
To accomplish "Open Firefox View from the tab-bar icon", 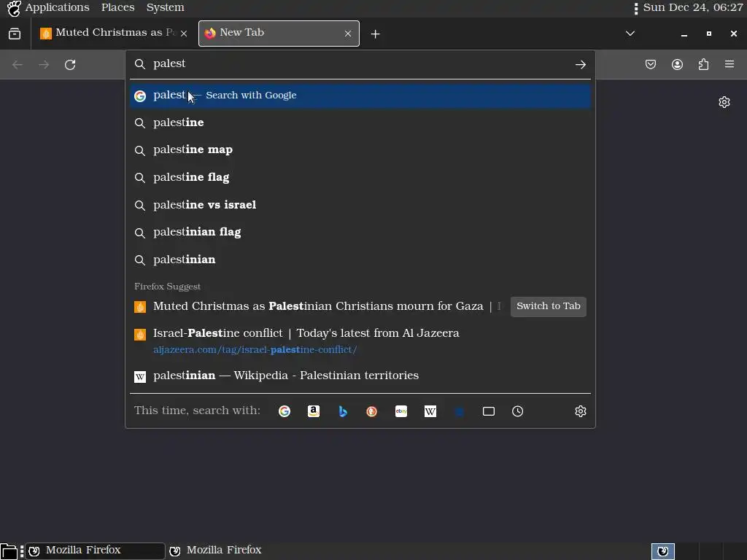I will (x=15, y=34).
